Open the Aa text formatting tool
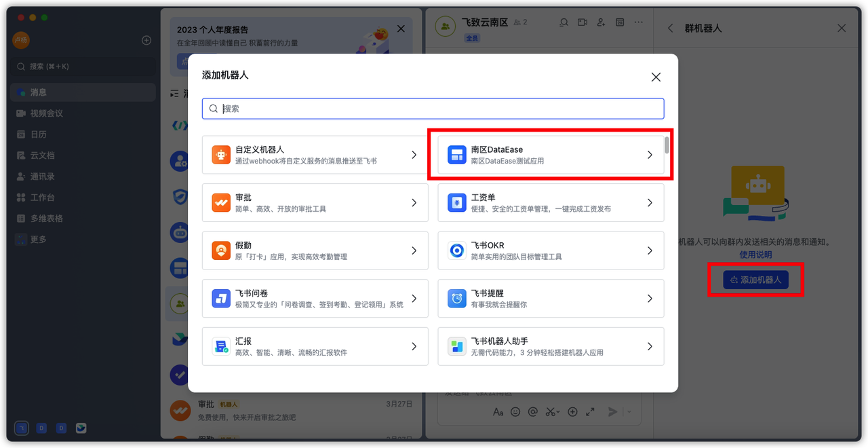The image size is (868, 448). [x=498, y=411]
